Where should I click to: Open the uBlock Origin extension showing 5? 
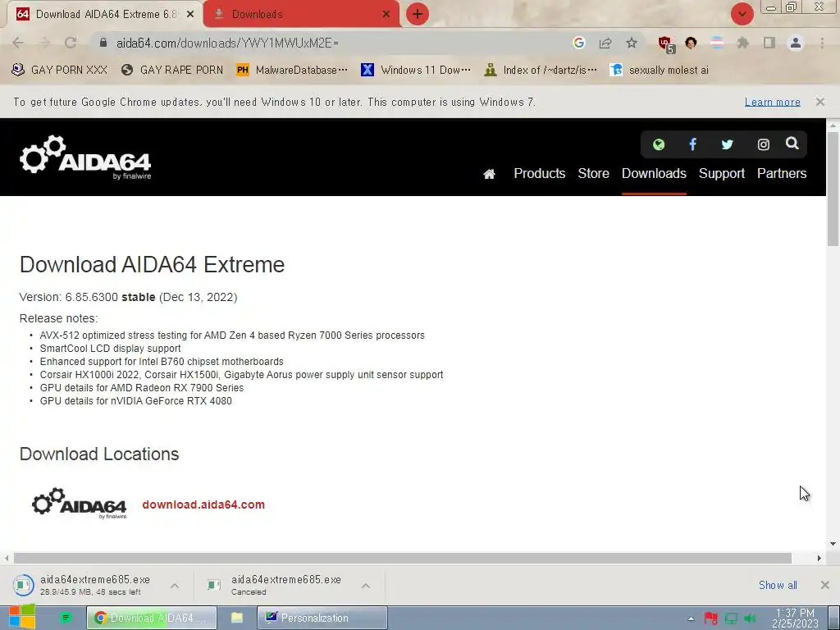pyautogui.click(x=666, y=44)
